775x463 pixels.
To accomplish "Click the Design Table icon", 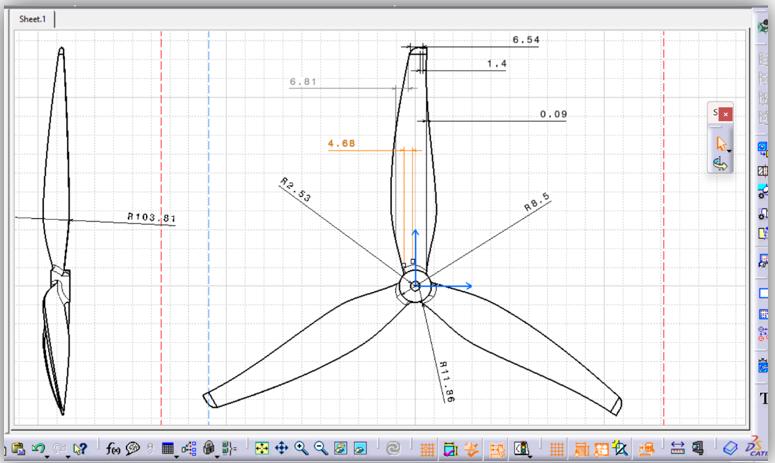I will point(168,448).
